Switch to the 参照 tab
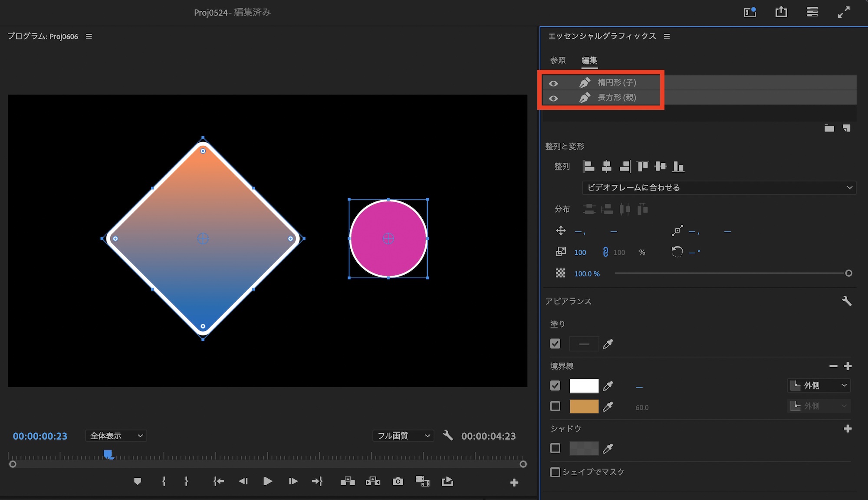This screenshot has width=868, height=500. 558,60
